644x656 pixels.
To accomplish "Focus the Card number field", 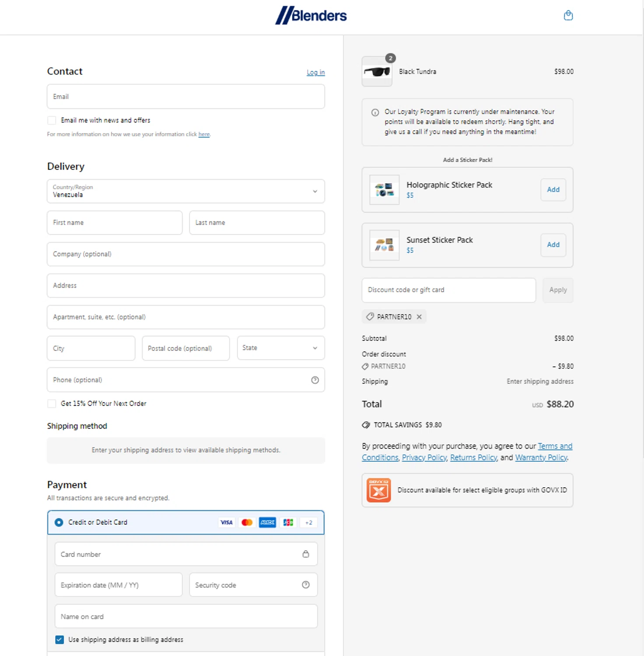I will click(x=186, y=554).
